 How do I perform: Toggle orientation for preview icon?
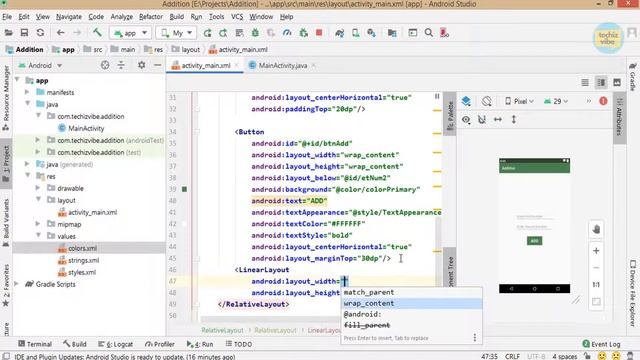[486, 101]
